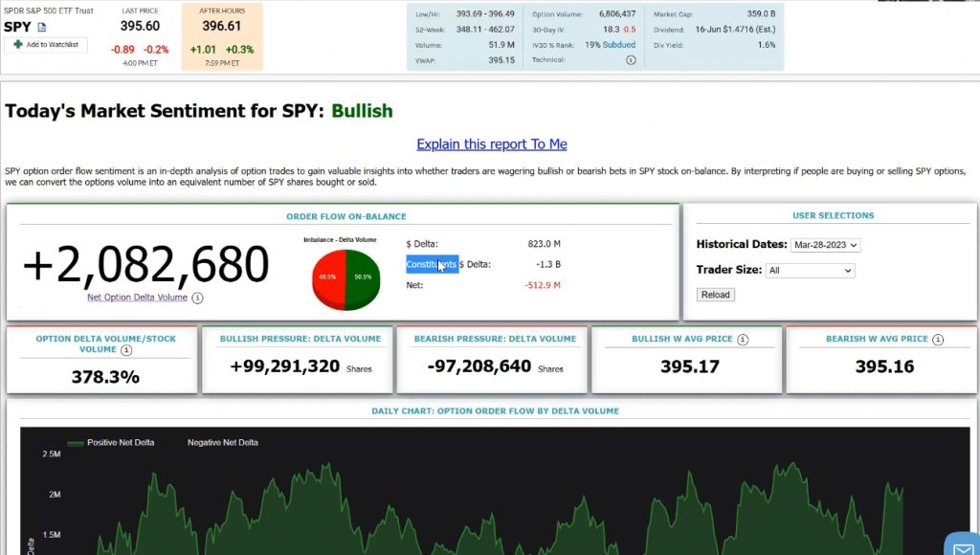Select the Constituents $ Delta value -1.3 B
This screenshot has height=555, width=980.
548,264
